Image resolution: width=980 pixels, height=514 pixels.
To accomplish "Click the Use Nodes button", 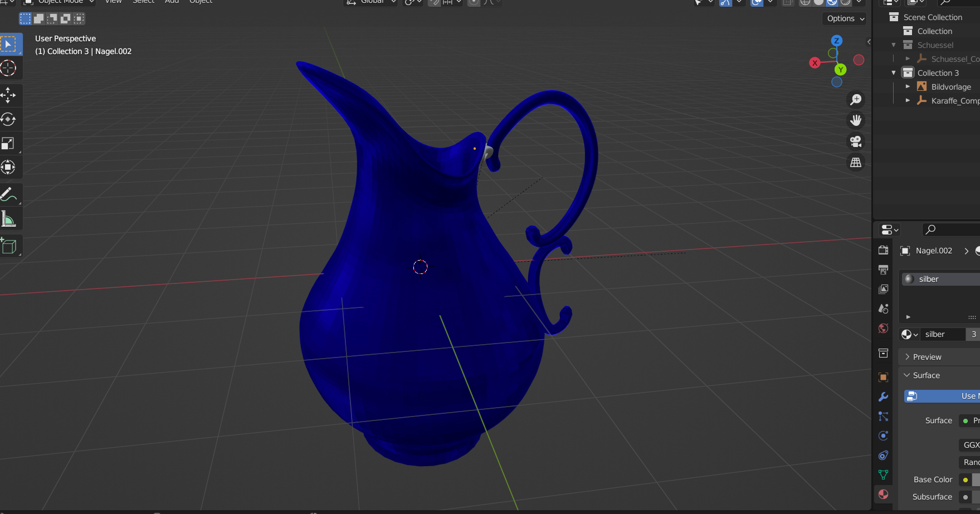I will pyautogui.click(x=942, y=396).
